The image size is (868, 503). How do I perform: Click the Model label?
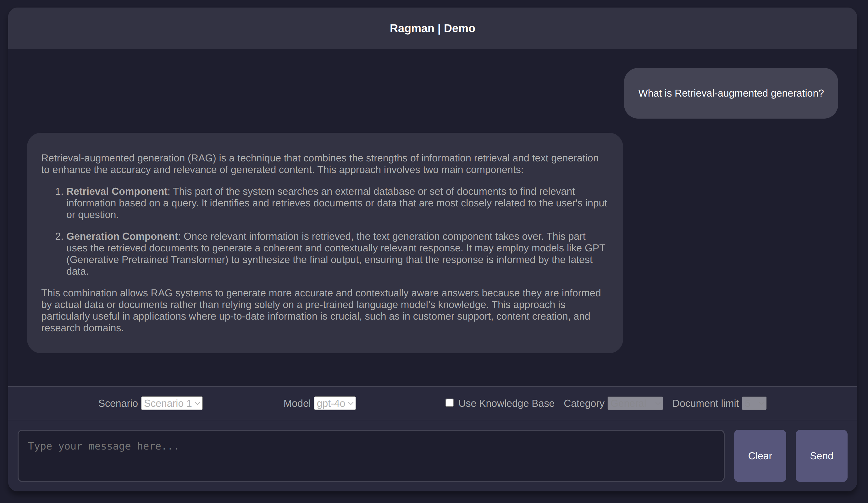[x=297, y=403]
